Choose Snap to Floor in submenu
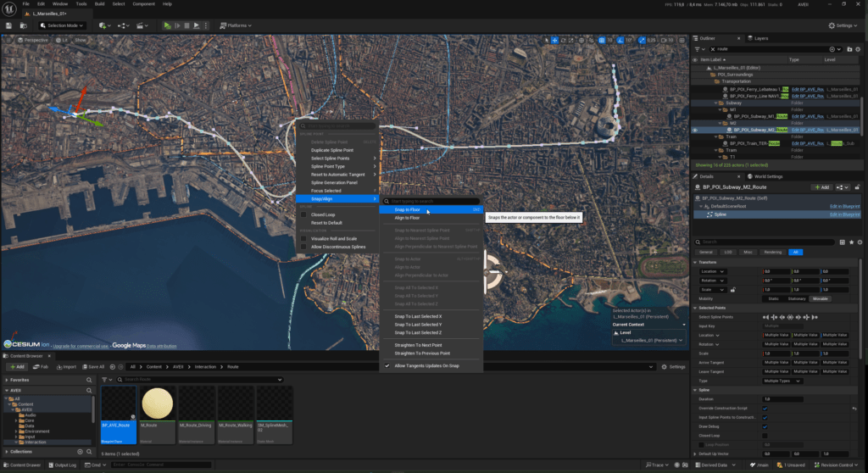 pyautogui.click(x=407, y=210)
